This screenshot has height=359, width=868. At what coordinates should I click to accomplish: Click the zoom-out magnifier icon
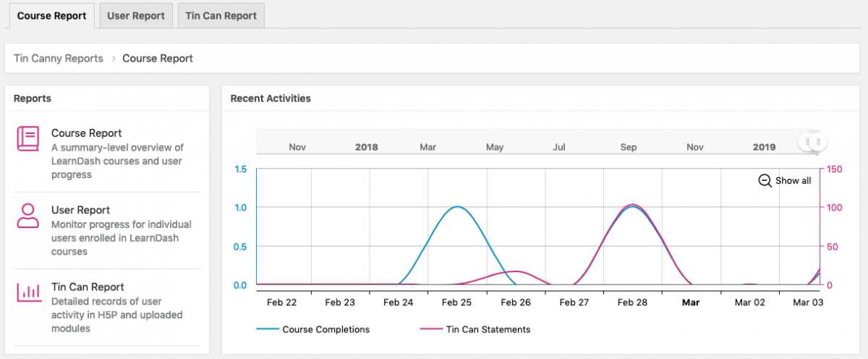[x=765, y=180]
